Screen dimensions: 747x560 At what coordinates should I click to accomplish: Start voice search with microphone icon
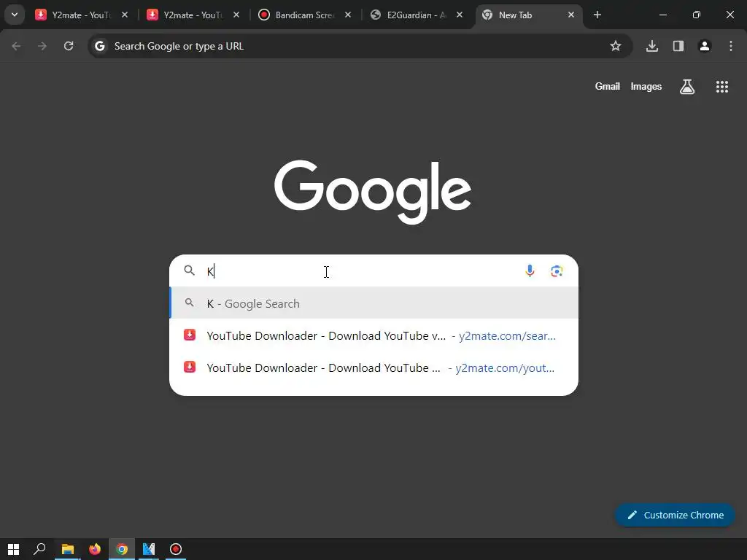[x=530, y=271]
